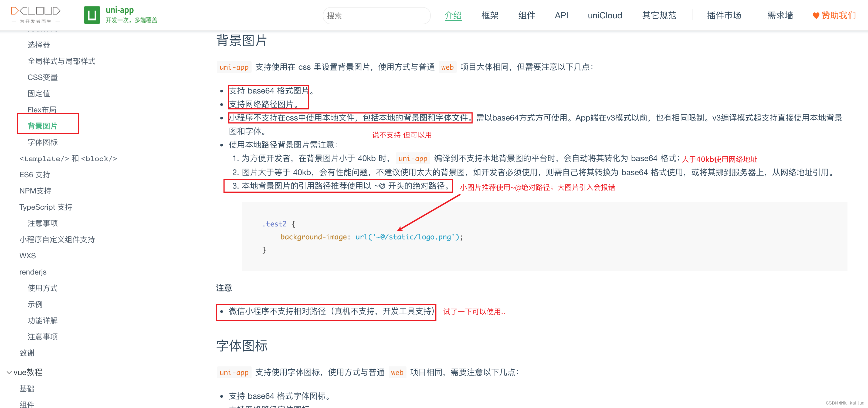The image size is (868, 408).
Task: Open the 其它规范 nav tab
Action: [x=659, y=15]
